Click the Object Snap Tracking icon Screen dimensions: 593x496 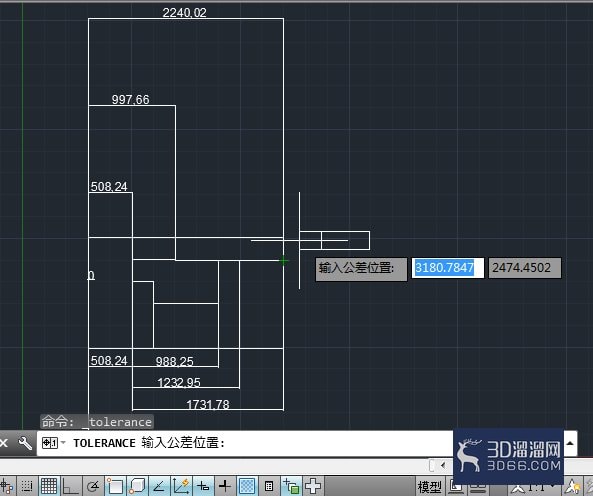tap(159, 486)
